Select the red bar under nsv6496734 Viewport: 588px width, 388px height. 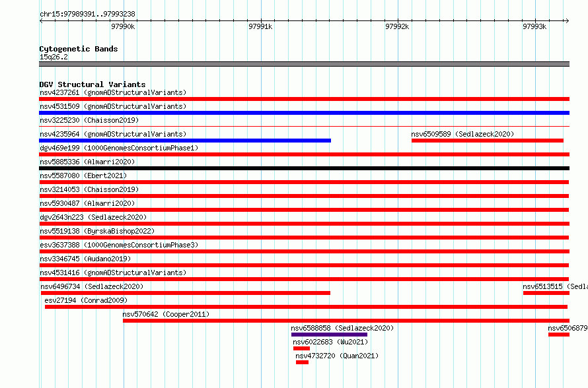pyautogui.click(x=186, y=293)
